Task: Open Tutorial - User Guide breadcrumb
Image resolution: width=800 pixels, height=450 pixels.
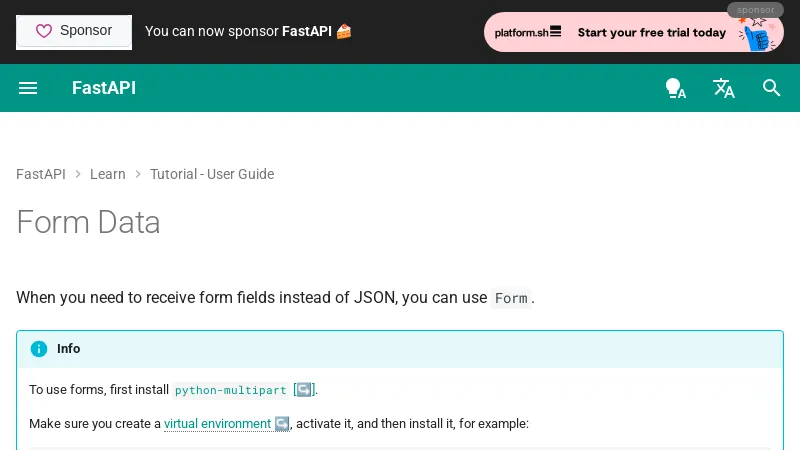Action: 212,174
